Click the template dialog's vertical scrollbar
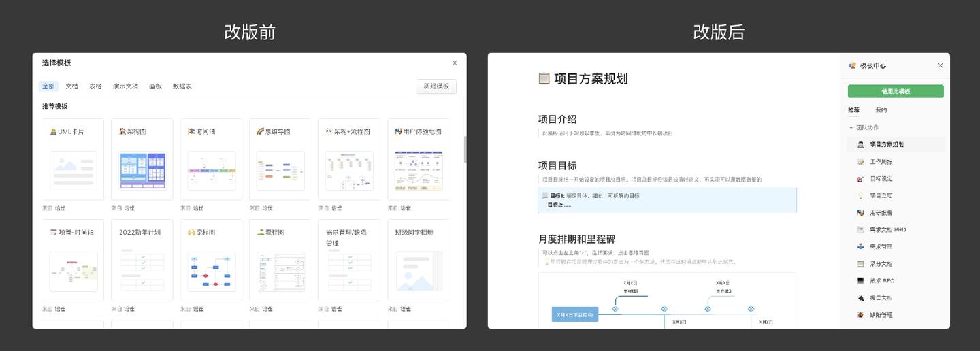Screen dimensions: 980x351 click(x=465, y=150)
